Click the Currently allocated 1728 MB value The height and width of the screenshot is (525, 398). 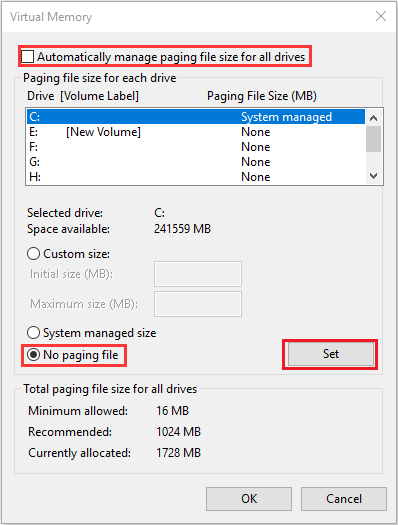coord(178,453)
